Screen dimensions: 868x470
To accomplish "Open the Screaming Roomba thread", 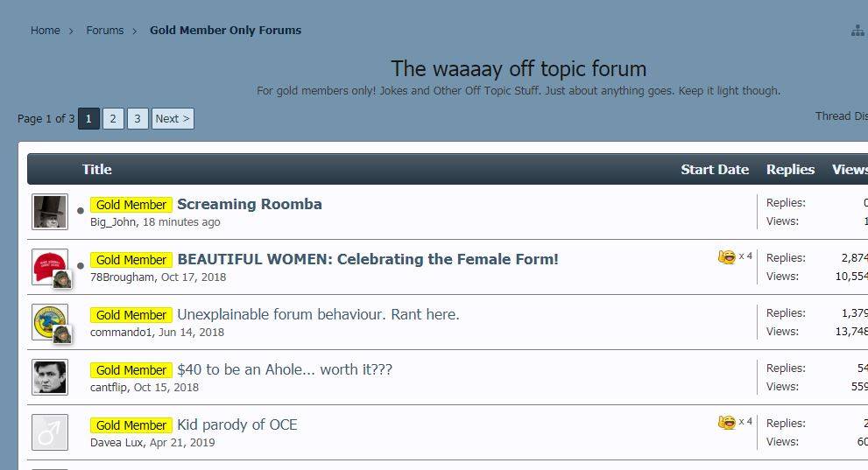I will (250, 205).
